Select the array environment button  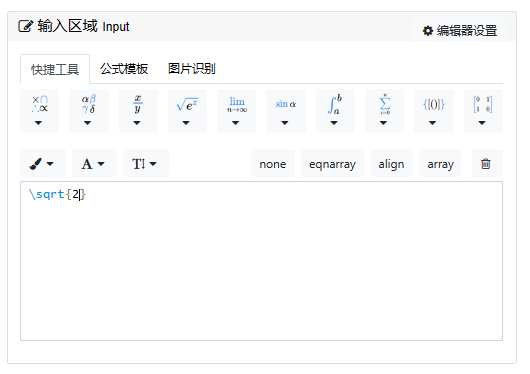click(x=440, y=163)
